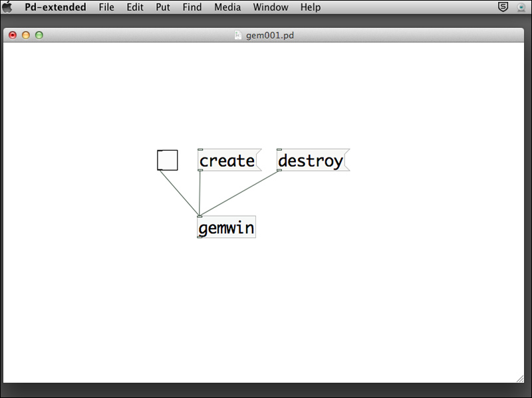Click the gemwin object outlet
The height and width of the screenshot is (398, 532).
click(x=199, y=237)
